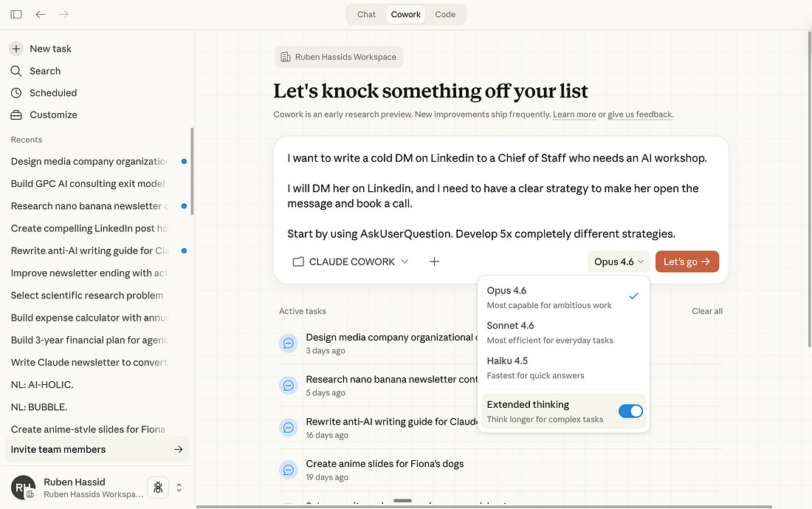Select Haiku 4.5 model option
This screenshot has width=812, height=509.
(x=563, y=367)
